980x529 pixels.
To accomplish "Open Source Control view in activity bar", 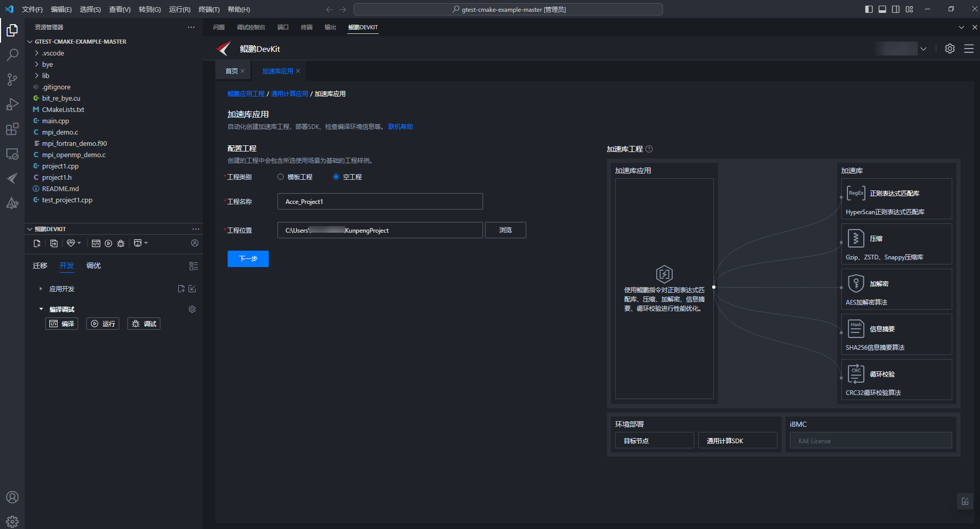I will (x=12, y=80).
